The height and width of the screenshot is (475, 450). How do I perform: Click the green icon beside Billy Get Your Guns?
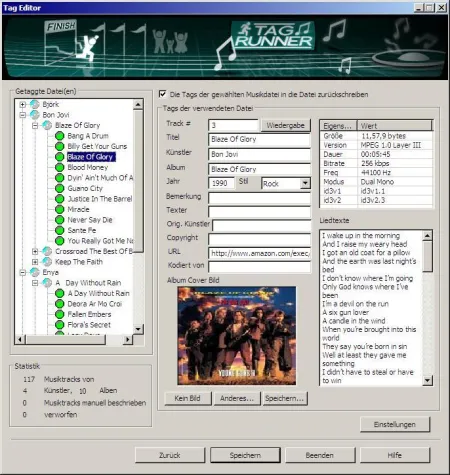[x=60, y=146]
